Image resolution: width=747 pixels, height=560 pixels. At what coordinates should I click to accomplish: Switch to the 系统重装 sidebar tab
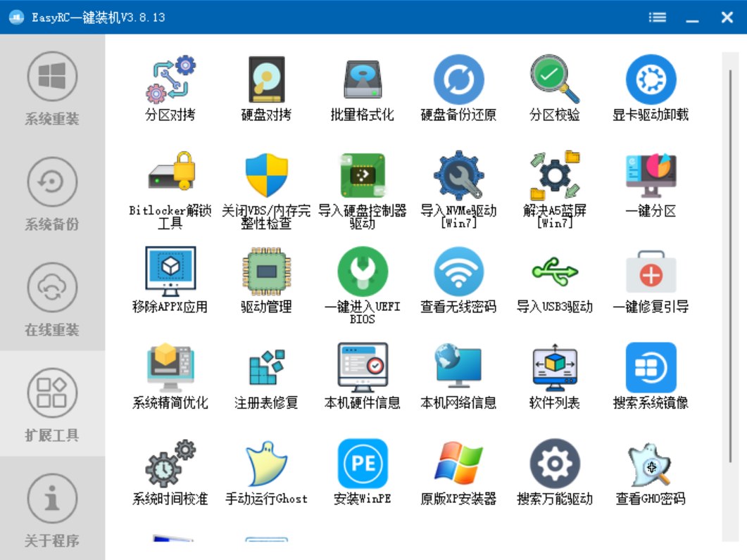pos(52,88)
